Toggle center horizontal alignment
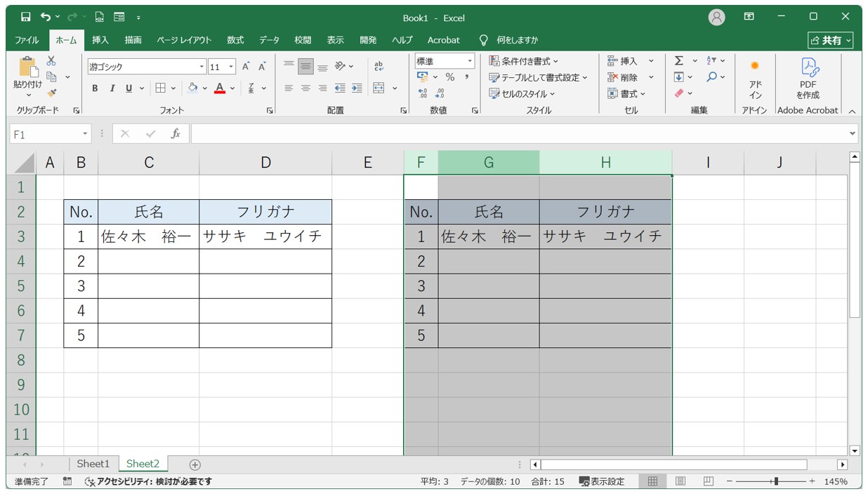The height and width of the screenshot is (494, 868). [x=305, y=88]
